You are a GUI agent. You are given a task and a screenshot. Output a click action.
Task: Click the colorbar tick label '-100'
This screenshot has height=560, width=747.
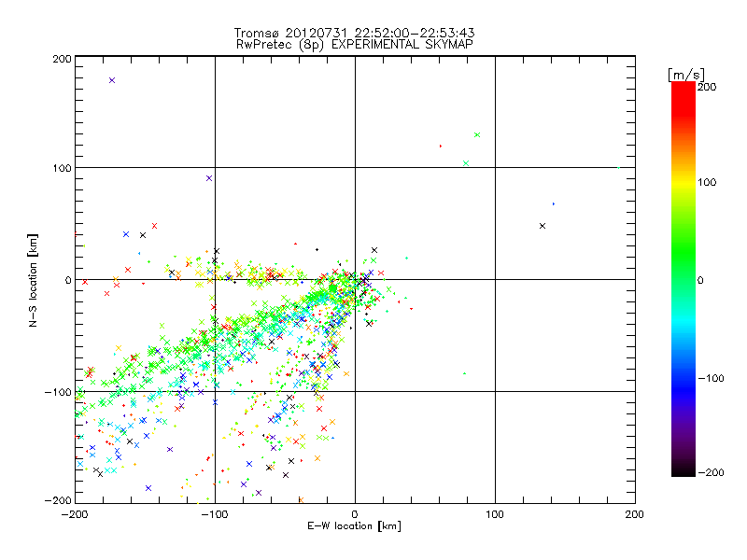pyautogui.click(x=711, y=378)
